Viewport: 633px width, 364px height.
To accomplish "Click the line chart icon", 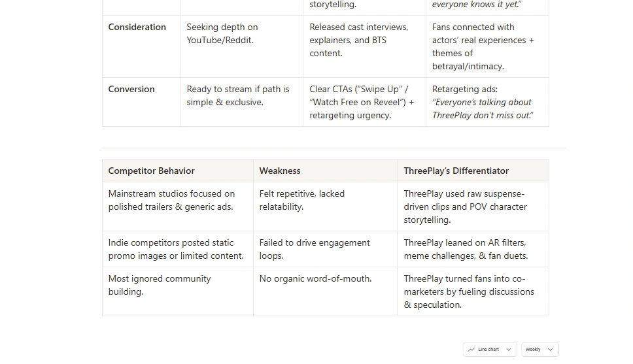I will point(471,350).
